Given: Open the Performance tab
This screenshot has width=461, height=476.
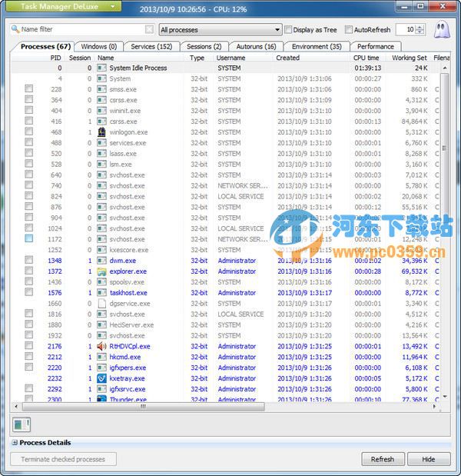Looking at the screenshot, I should click(x=376, y=46).
